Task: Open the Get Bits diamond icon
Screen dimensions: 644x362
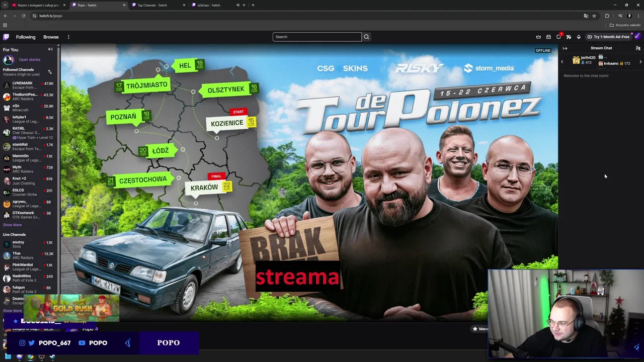Action: pos(579,37)
